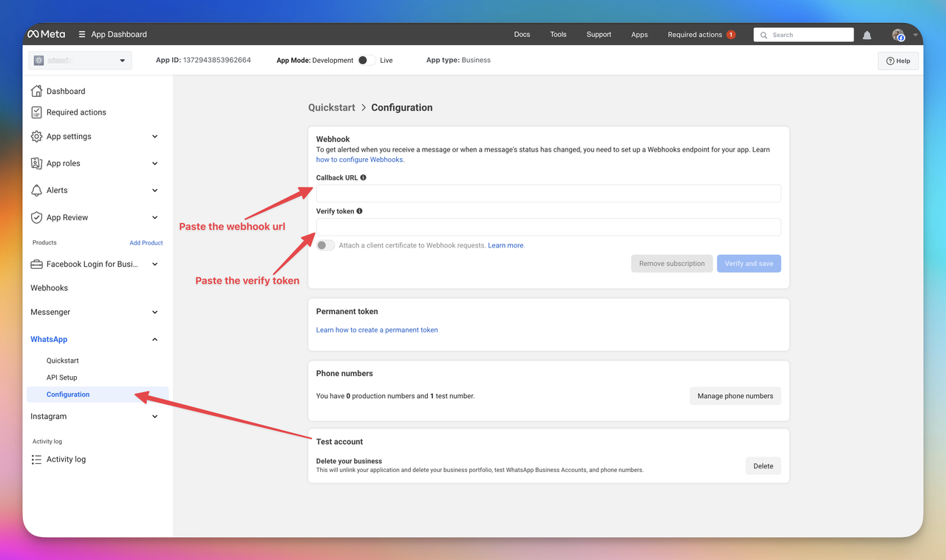Select Quickstart under WhatsApp
Screen dimensions: 946x560
[x=63, y=361]
